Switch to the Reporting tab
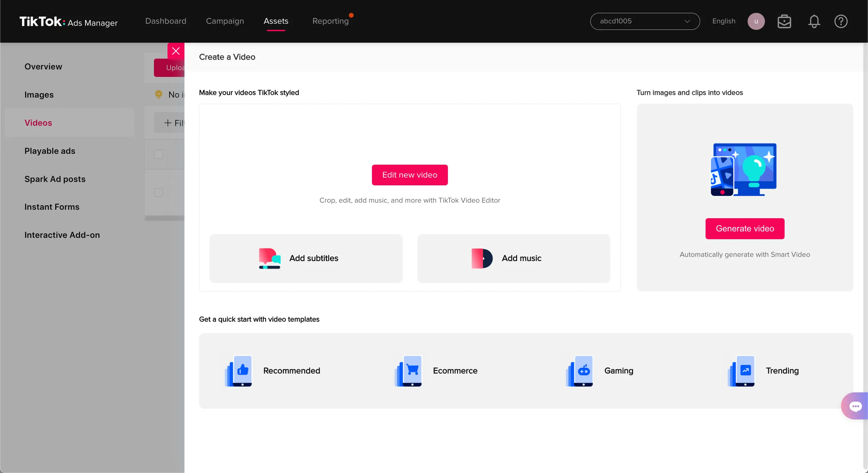 point(331,21)
